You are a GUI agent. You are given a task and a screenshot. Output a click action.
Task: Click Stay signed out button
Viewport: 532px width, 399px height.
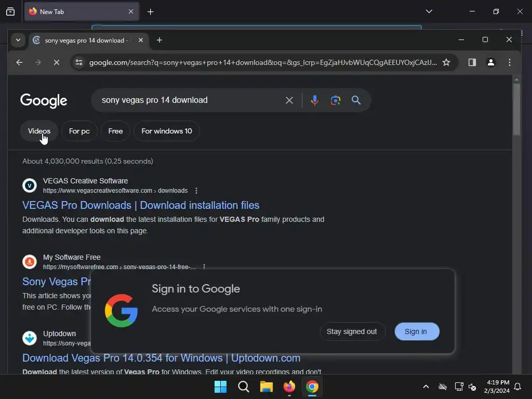point(352,331)
